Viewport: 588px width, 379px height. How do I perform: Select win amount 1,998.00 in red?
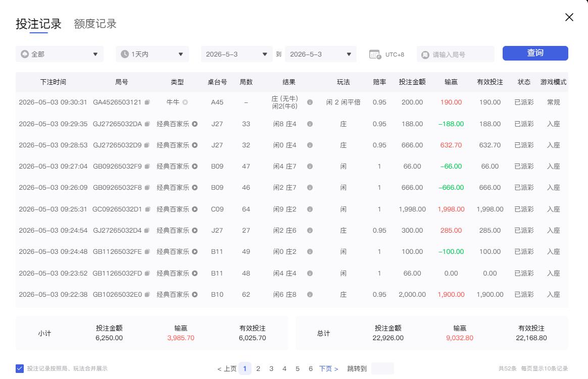pyautogui.click(x=451, y=209)
